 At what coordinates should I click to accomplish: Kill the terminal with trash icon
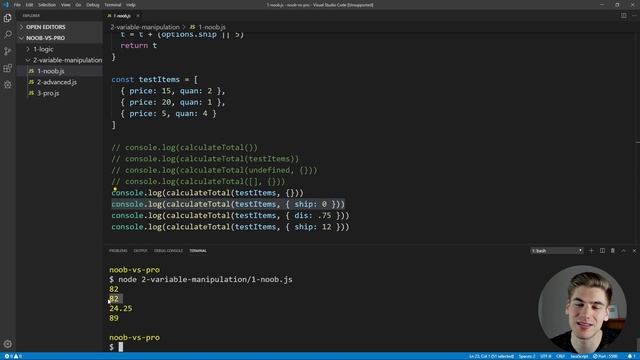click(613, 251)
